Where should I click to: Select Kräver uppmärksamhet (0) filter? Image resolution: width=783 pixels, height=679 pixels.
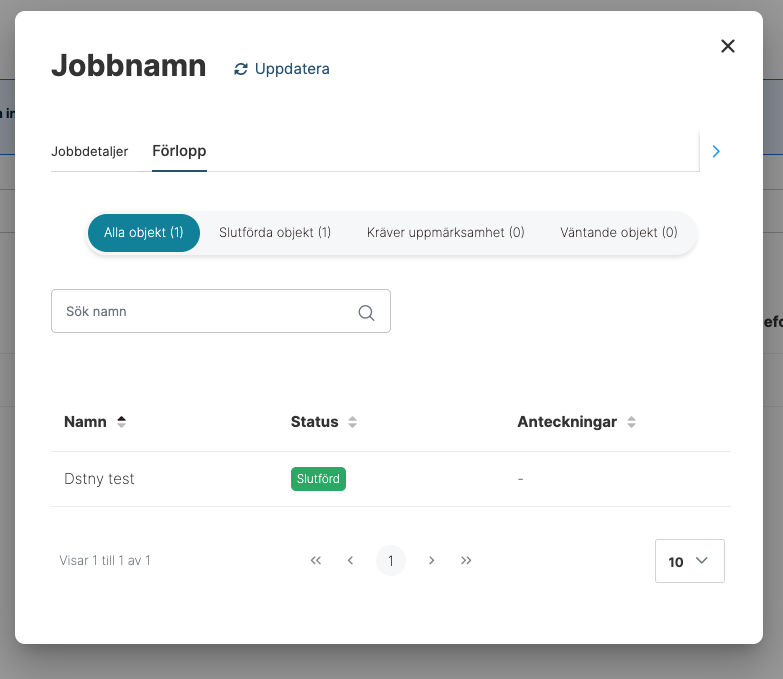tap(445, 233)
